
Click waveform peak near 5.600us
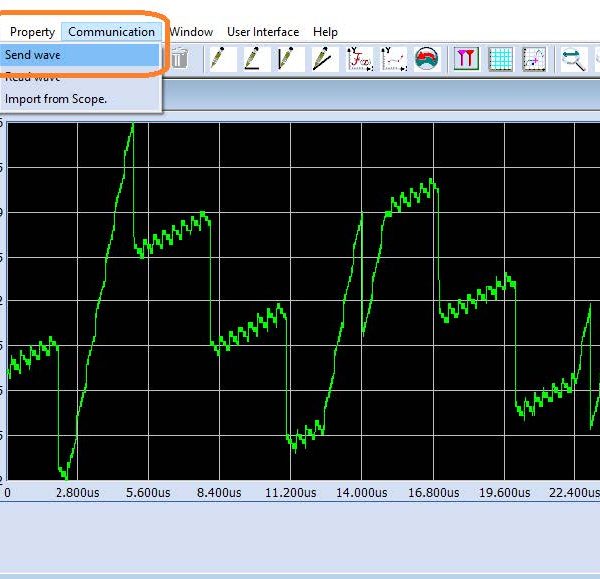pos(132,127)
